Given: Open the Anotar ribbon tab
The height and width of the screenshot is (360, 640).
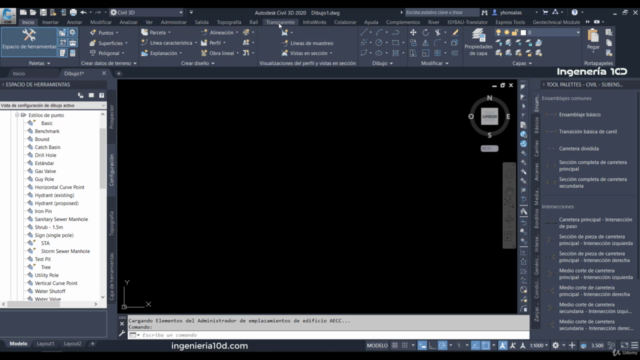Looking at the screenshot, I should coord(74,22).
